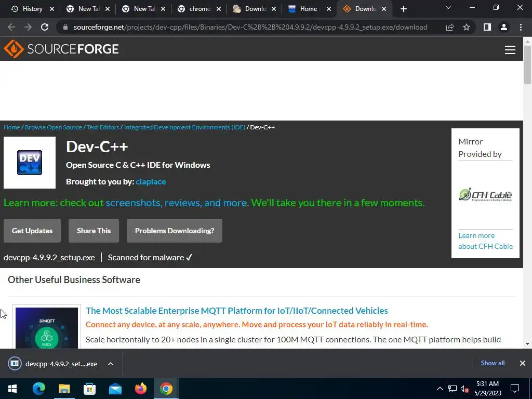Viewport: 532px width, 399px height.
Task: Follow screenshots, reviews, and more link
Action: (177, 203)
